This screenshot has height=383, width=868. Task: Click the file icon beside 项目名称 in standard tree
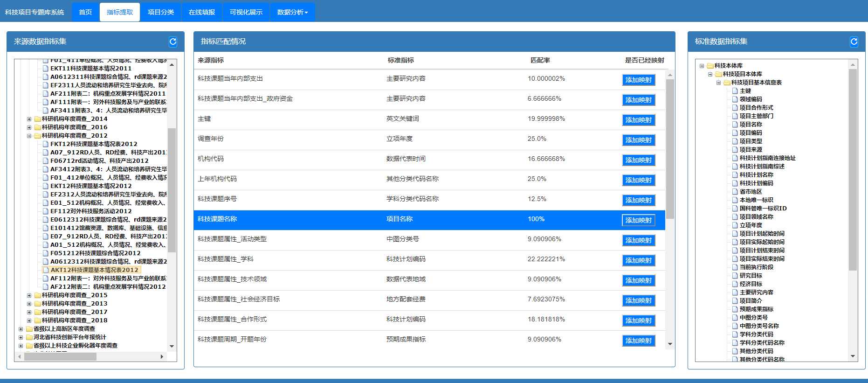point(735,125)
